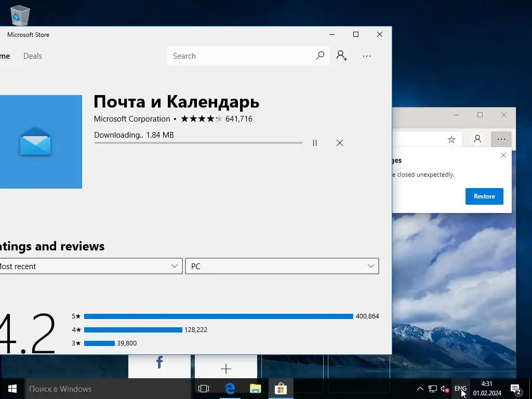Open the sign-in account icon in Store

342,55
